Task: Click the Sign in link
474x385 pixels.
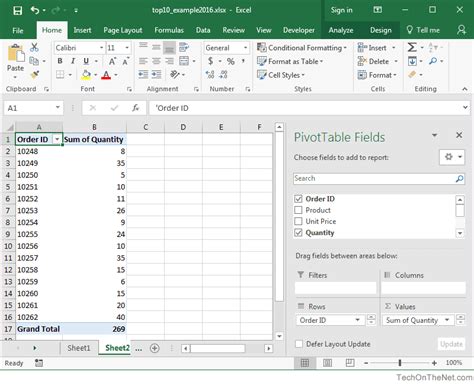Action: click(341, 10)
